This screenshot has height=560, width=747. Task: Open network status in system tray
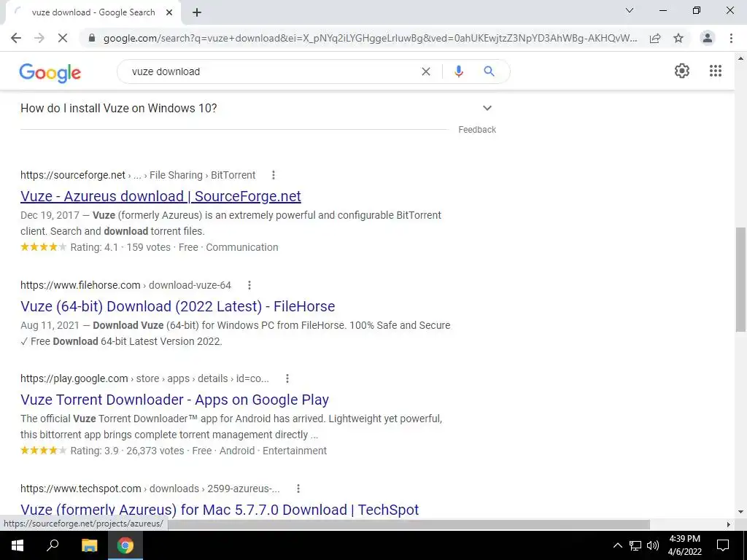635,545
